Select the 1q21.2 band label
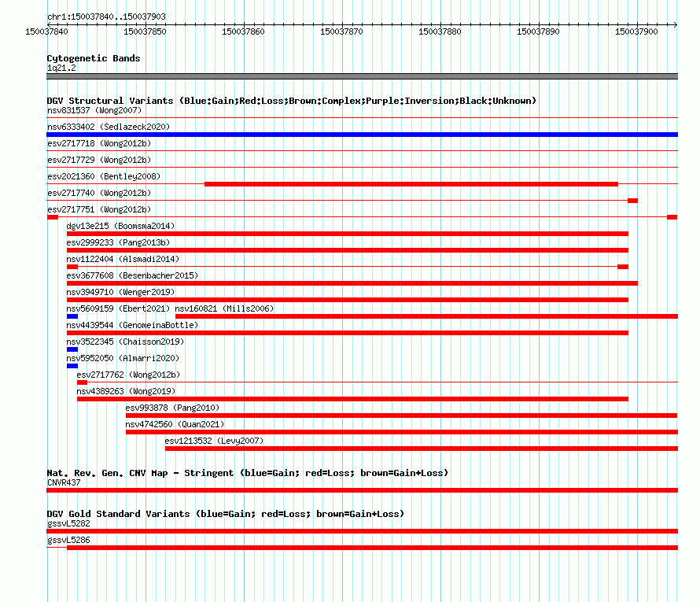This screenshot has height=602, width=700. 61,68
